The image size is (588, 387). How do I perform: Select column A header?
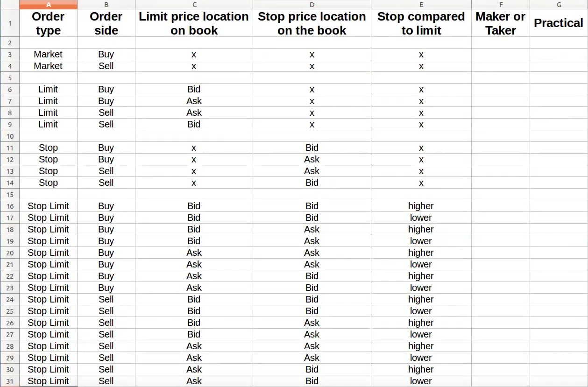(x=48, y=5)
